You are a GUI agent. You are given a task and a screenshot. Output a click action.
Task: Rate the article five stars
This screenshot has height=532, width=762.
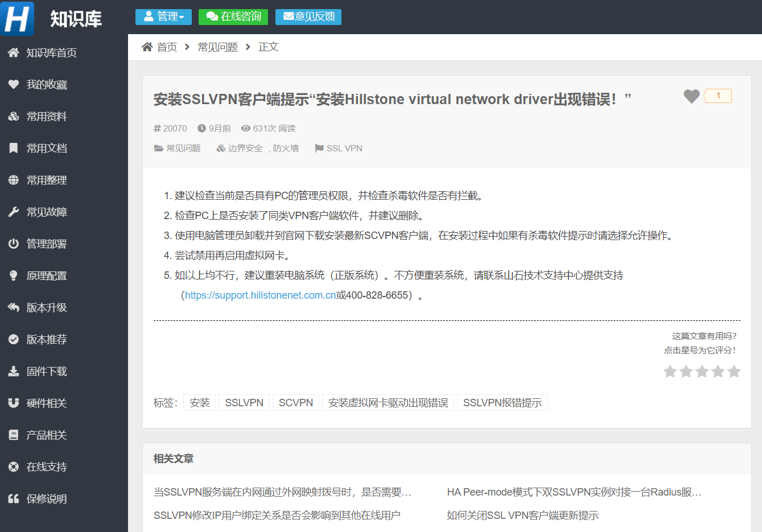[734, 371]
